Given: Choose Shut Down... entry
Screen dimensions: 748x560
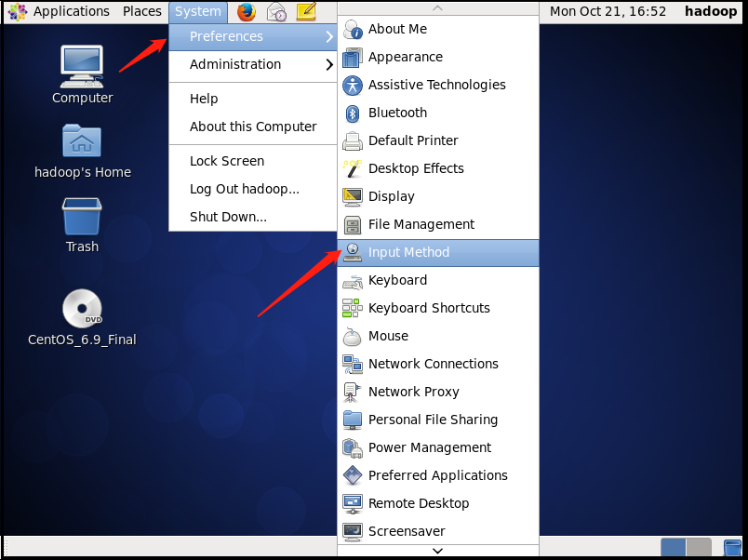Looking at the screenshot, I should coord(253,217).
